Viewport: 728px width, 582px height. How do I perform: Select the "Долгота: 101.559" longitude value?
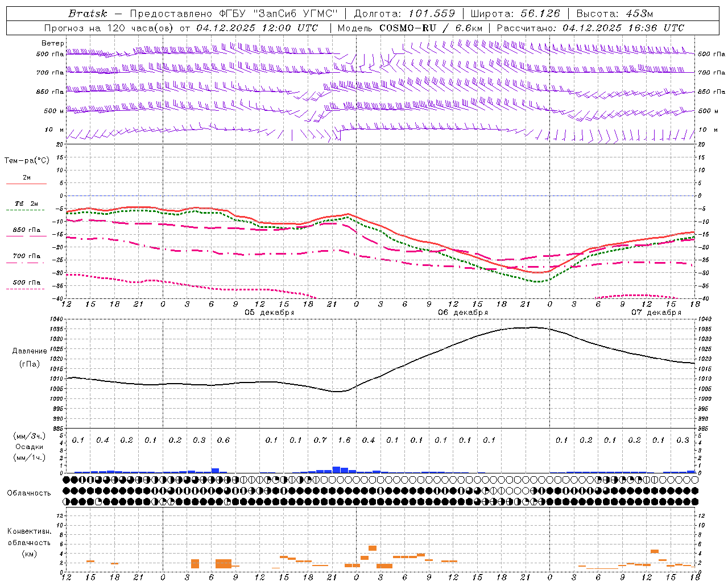(x=405, y=14)
